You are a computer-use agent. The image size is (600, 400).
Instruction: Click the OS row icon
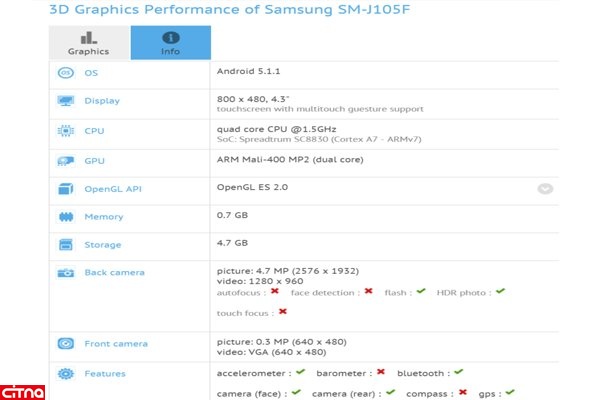[66, 73]
